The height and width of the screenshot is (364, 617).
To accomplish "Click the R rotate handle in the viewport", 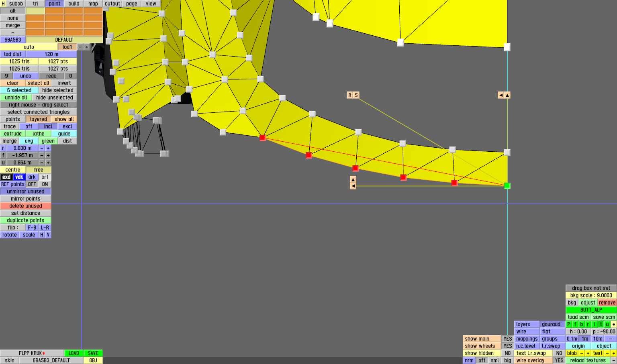I will pos(349,95).
